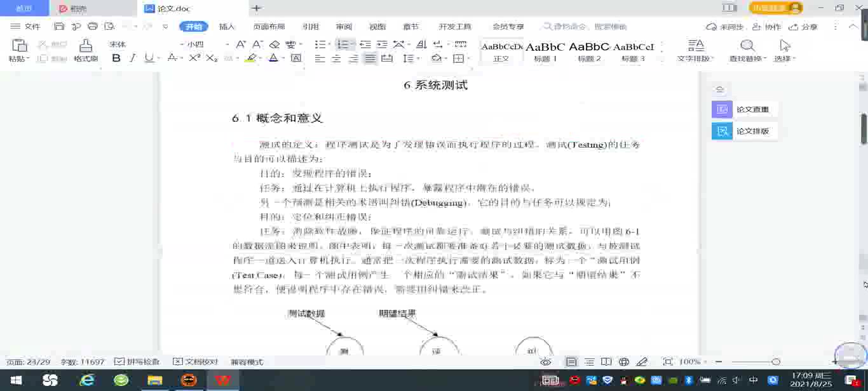The image size is (868, 391).
Task: Toggle Page Layout view in status bar
Action: pyautogui.click(x=571, y=362)
